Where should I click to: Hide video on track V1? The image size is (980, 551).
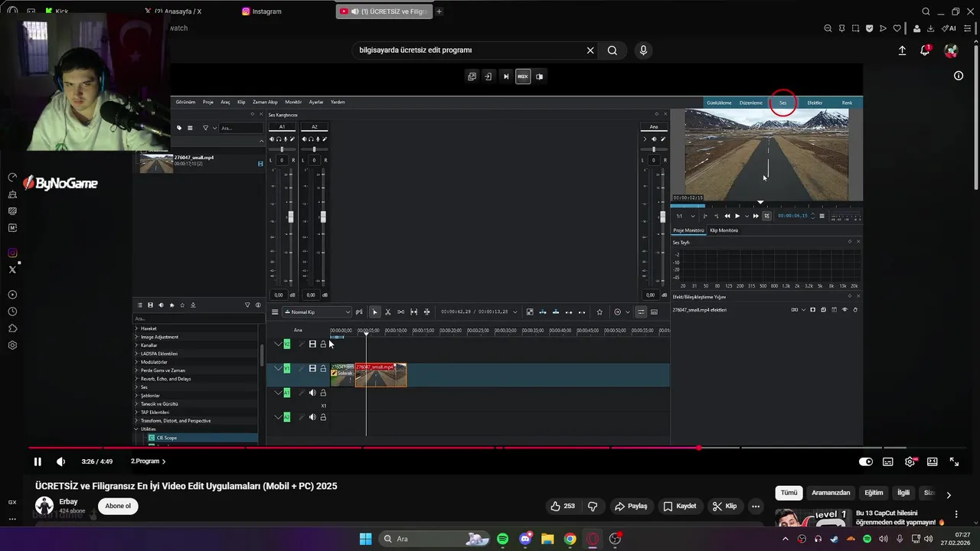pos(312,369)
